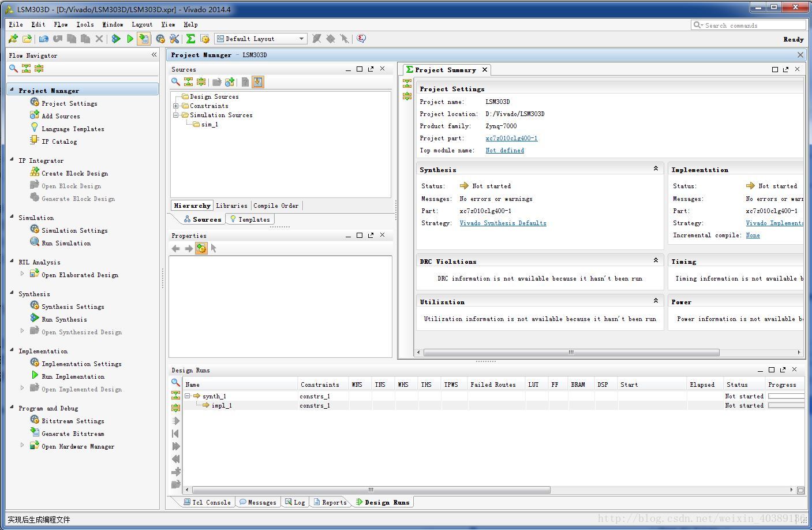Open the Tools menu
The height and width of the screenshot is (530, 812).
85,24
